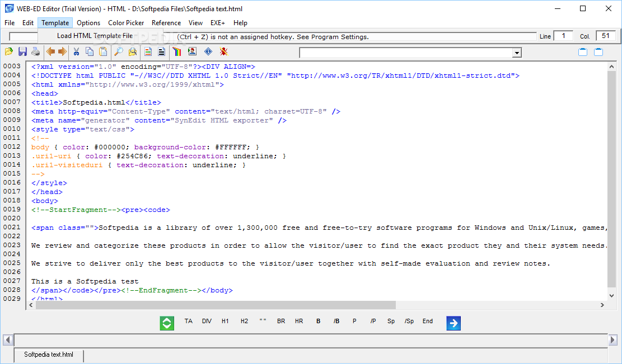Click the red bug icon

224,51
